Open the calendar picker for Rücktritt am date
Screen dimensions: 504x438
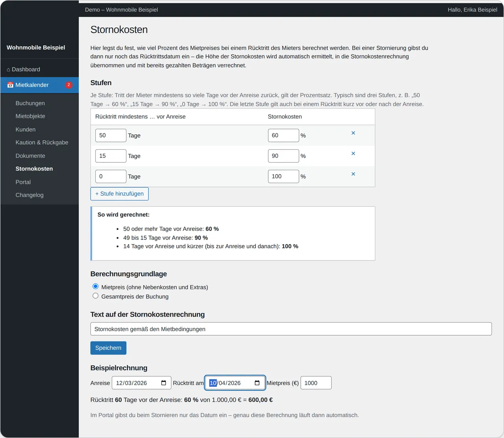coord(257,383)
